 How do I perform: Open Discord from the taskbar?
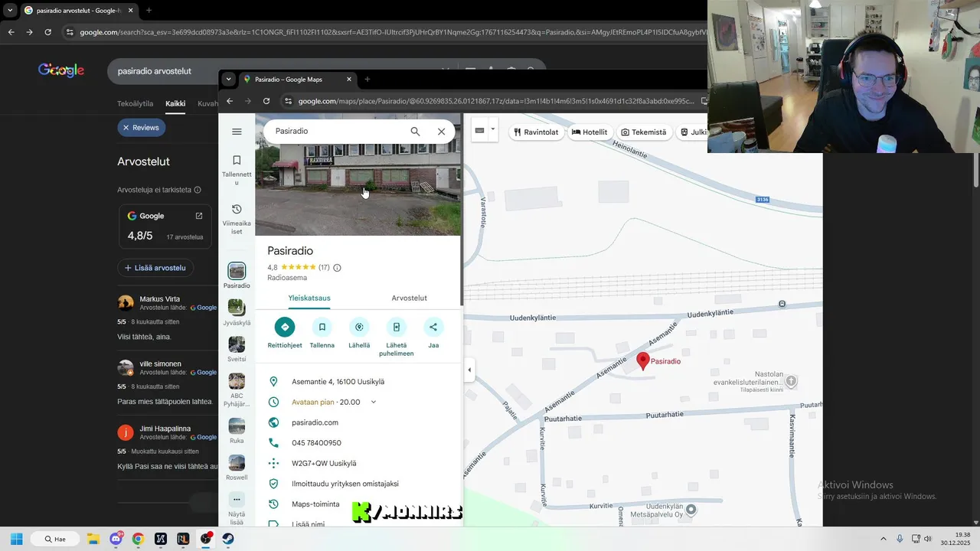(116, 539)
